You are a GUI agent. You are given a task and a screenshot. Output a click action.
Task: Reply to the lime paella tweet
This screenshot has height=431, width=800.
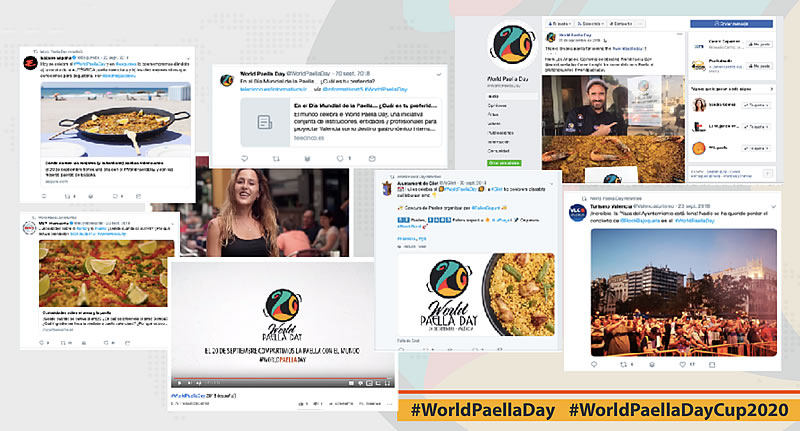tap(42, 343)
